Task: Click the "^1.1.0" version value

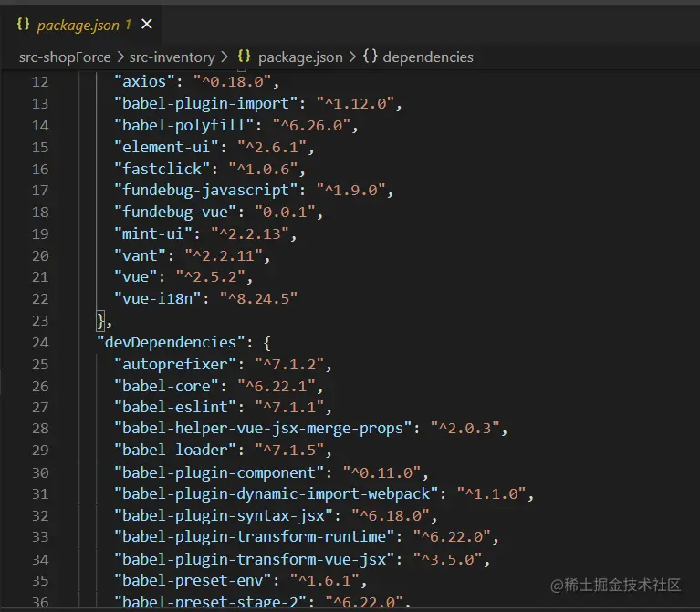Action: 492,494
